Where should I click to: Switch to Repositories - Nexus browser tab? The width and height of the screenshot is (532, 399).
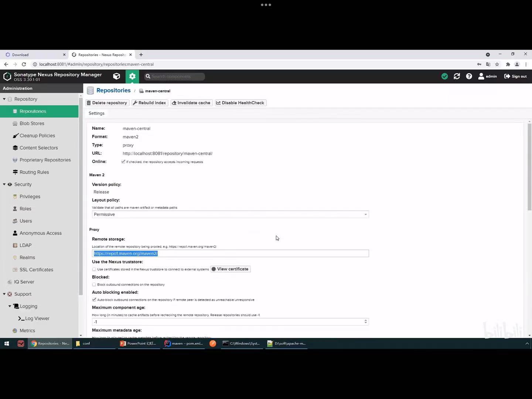click(102, 55)
